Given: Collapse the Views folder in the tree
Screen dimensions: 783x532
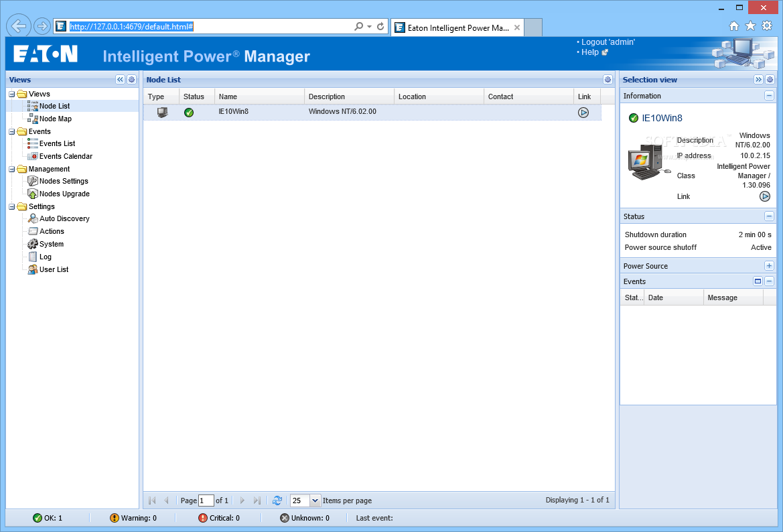Looking at the screenshot, I should pyautogui.click(x=12, y=94).
